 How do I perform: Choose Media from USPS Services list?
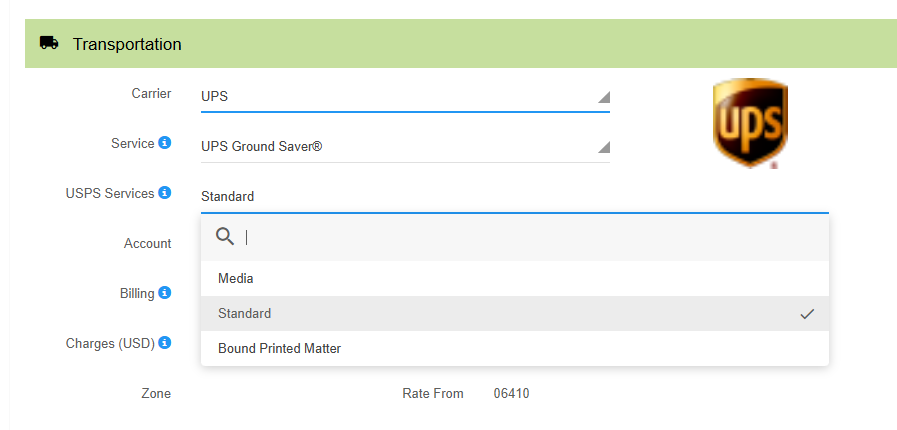(514, 278)
